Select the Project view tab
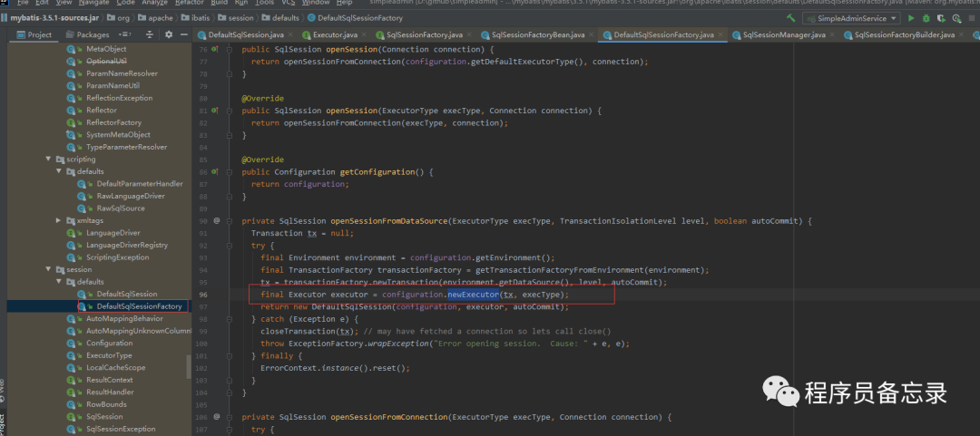Image resolution: width=980 pixels, height=436 pixels. point(34,34)
